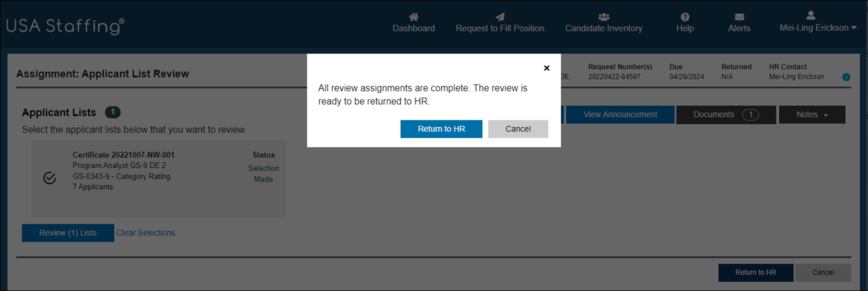The image size is (868, 291).
Task: Select the Alerts menu label
Action: pos(739,28)
